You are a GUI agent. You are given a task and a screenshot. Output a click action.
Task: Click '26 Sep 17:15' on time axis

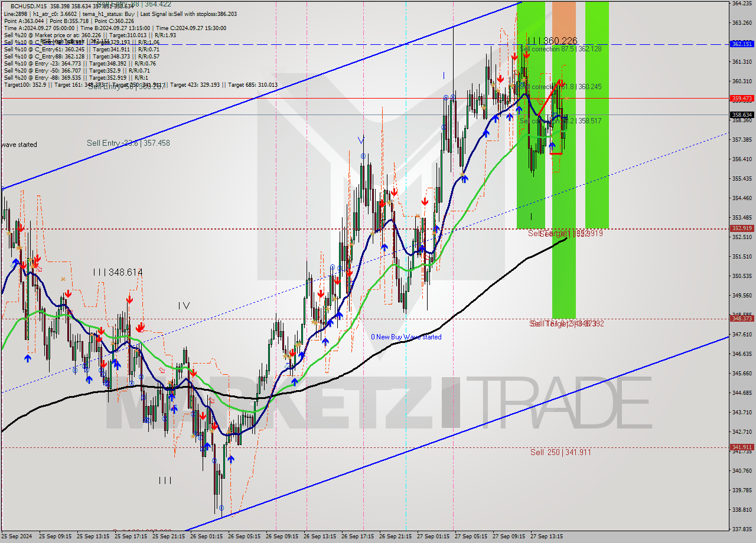coord(358,537)
